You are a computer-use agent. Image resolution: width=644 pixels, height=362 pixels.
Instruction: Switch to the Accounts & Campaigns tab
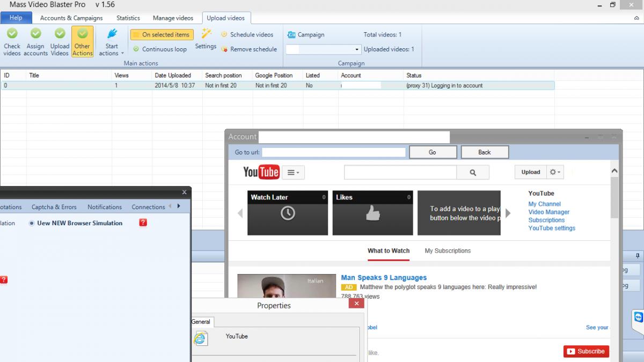[x=71, y=18]
